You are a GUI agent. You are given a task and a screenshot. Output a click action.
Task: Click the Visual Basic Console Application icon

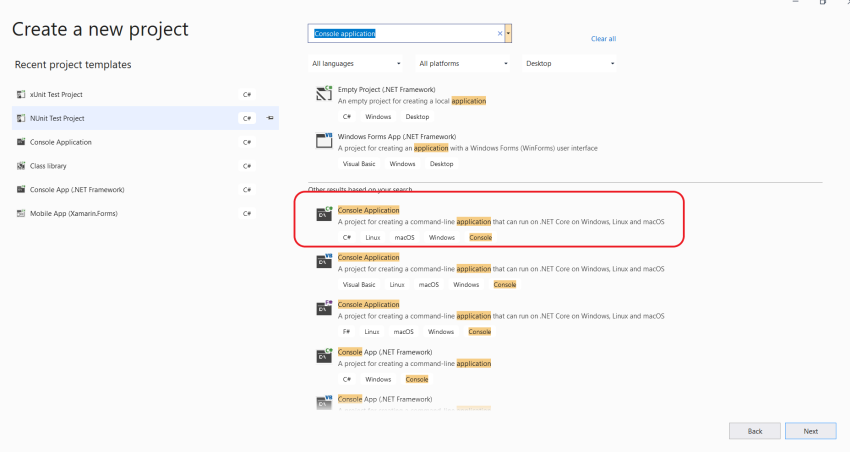point(324,261)
